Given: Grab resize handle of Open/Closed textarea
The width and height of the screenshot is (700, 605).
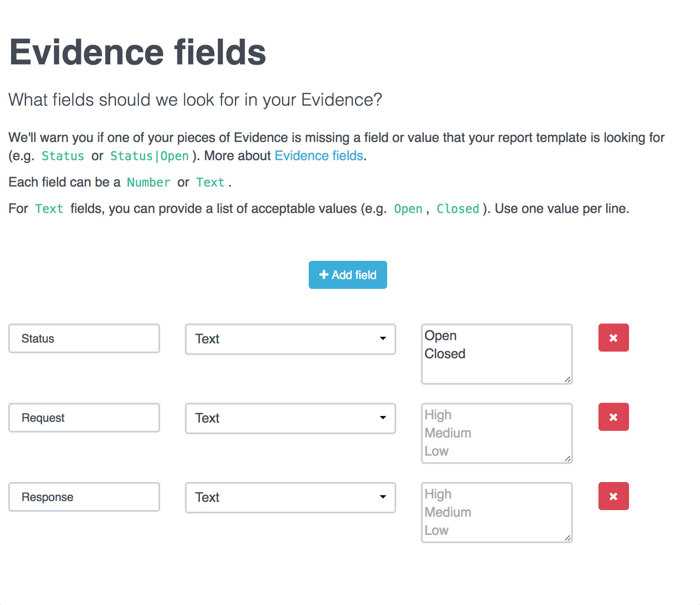Looking at the screenshot, I should click(x=568, y=379).
